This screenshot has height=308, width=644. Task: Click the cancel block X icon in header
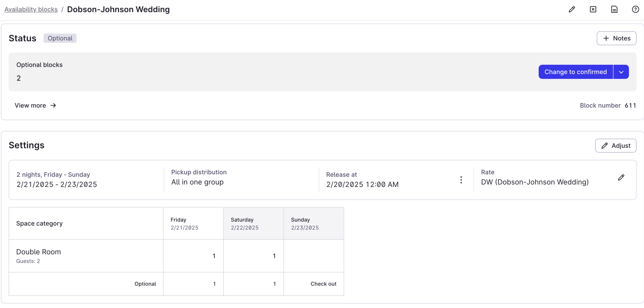click(x=593, y=10)
